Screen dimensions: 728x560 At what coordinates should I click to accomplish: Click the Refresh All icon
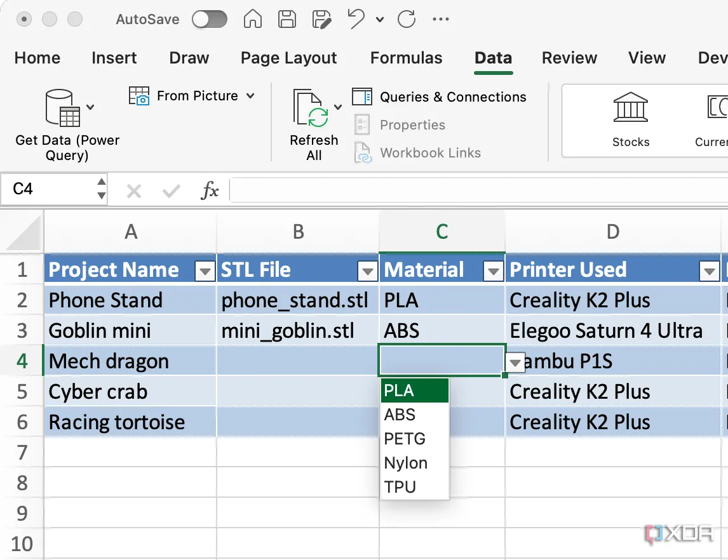pyautogui.click(x=311, y=108)
